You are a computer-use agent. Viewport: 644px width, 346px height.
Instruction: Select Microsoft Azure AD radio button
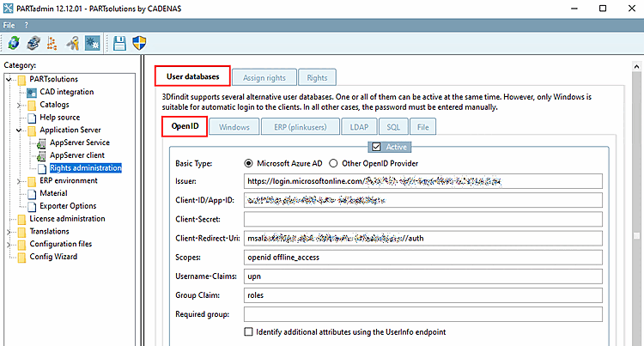click(248, 163)
